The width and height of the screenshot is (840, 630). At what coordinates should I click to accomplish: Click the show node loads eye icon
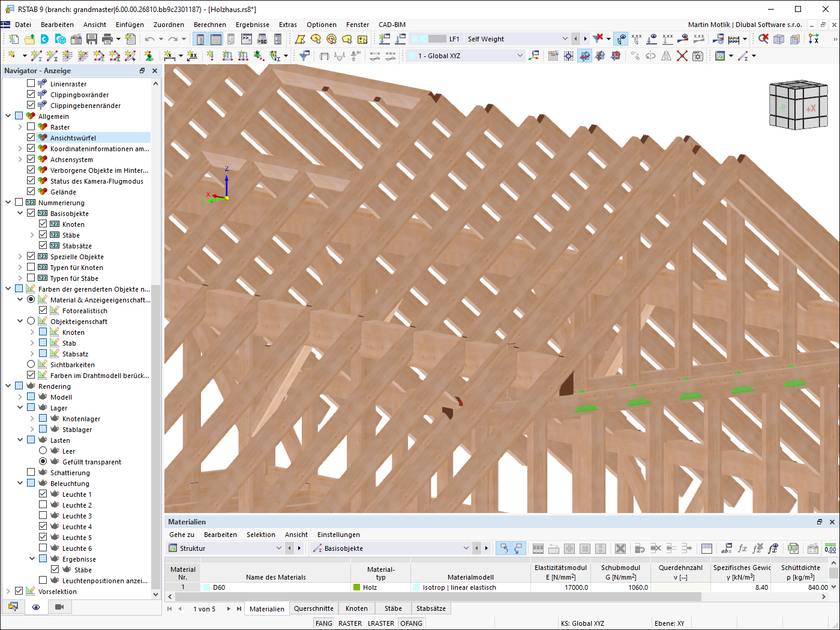pyautogui.click(x=652, y=39)
